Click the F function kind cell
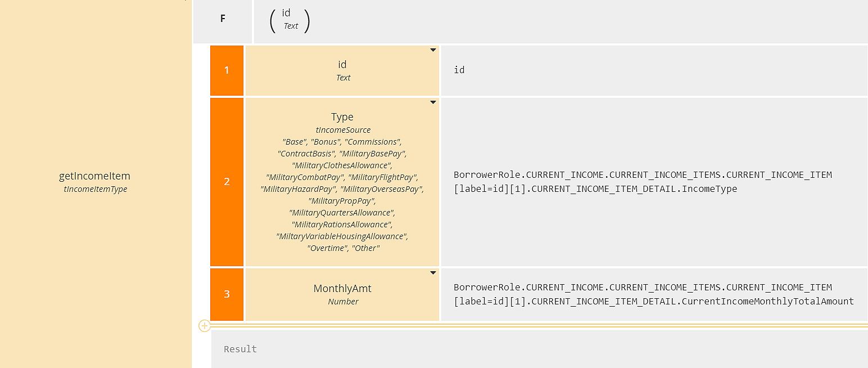The width and height of the screenshot is (868, 368). coord(223,19)
